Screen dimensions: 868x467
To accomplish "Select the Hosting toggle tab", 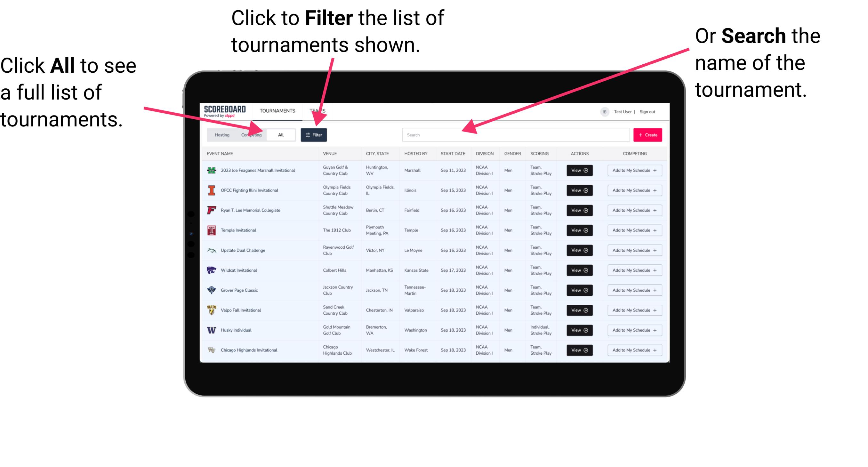I will [x=220, y=134].
